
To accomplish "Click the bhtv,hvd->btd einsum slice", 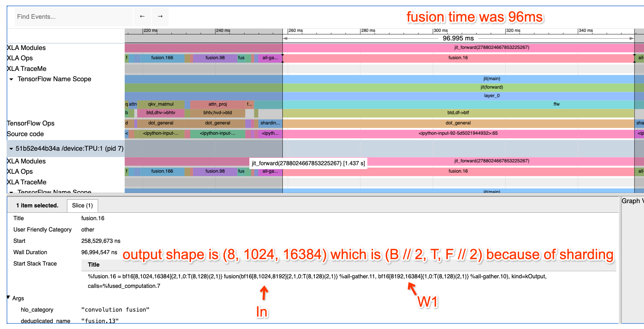I will tap(217, 113).
